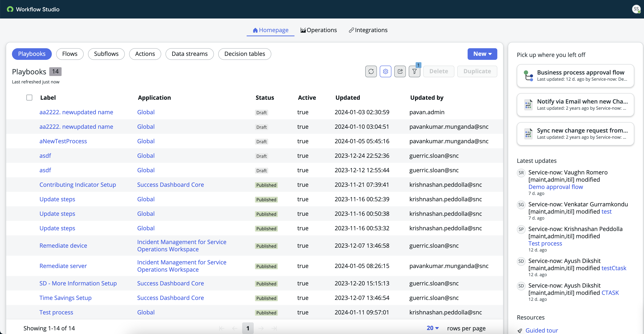Viewport: 644px width, 334px height.
Task: Open the Remediate device playbook
Action: pyautogui.click(x=63, y=245)
